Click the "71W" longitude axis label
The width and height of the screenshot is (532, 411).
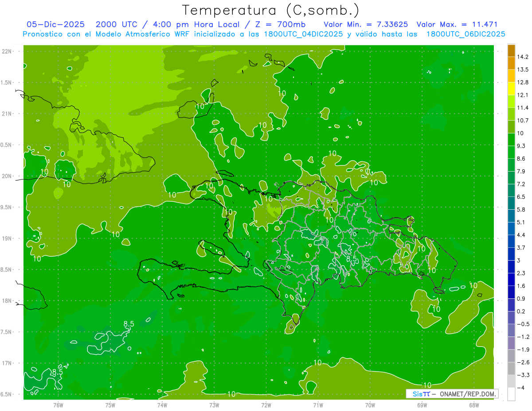click(x=318, y=405)
